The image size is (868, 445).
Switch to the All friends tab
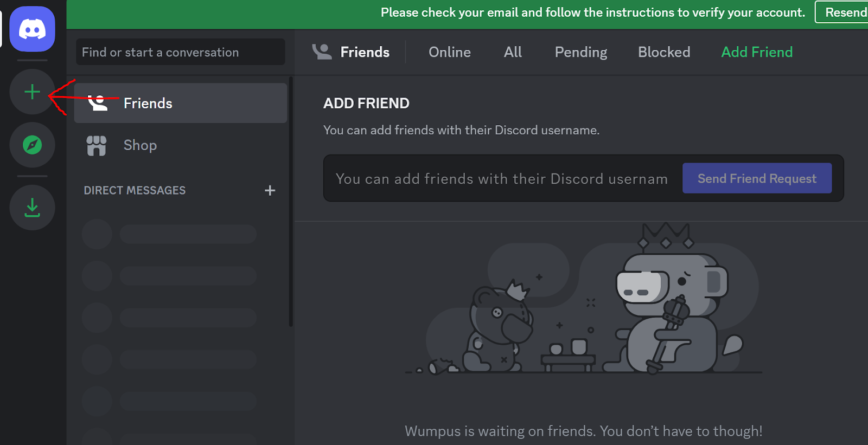(x=513, y=52)
